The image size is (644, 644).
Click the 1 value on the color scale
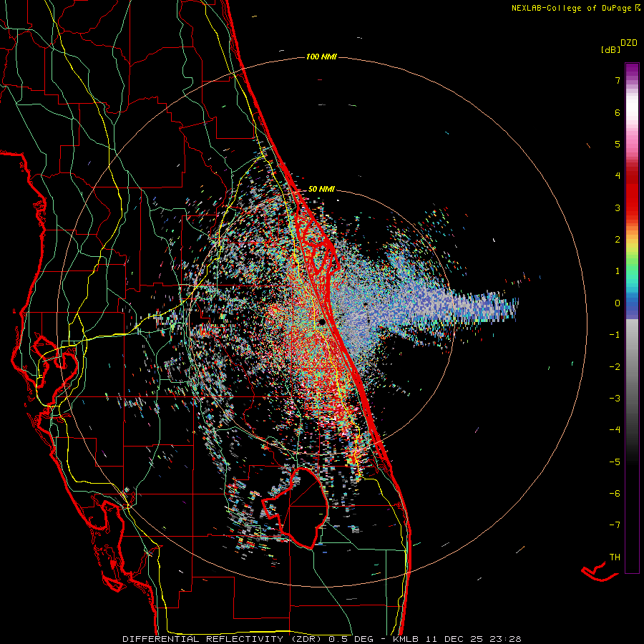(618, 271)
